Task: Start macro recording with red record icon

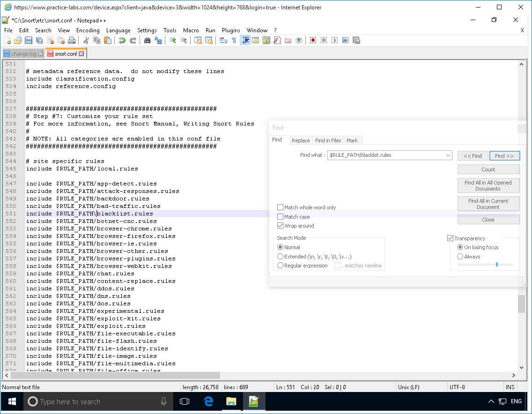Action: (x=313, y=41)
